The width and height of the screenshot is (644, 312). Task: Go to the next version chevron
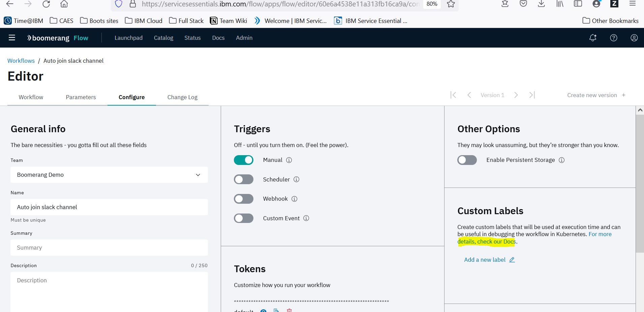[x=516, y=95]
